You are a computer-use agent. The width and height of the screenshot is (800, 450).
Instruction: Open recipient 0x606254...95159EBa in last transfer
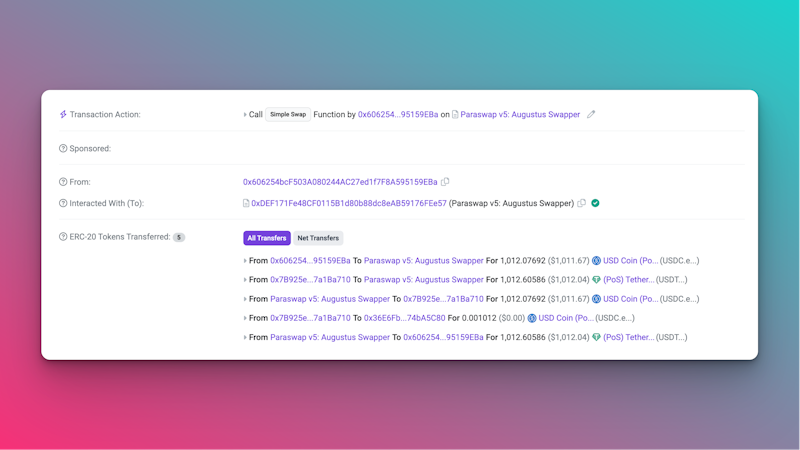pyautogui.click(x=443, y=337)
